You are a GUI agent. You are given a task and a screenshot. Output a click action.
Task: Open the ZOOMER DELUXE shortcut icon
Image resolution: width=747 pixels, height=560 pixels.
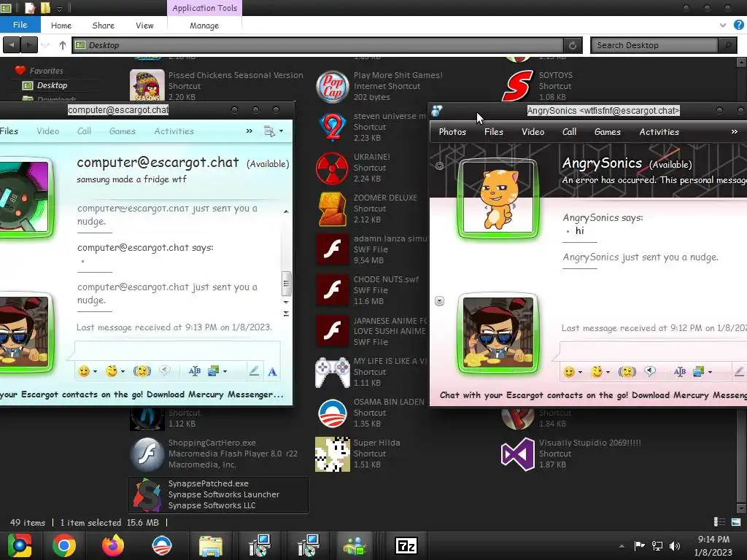point(332,209)
